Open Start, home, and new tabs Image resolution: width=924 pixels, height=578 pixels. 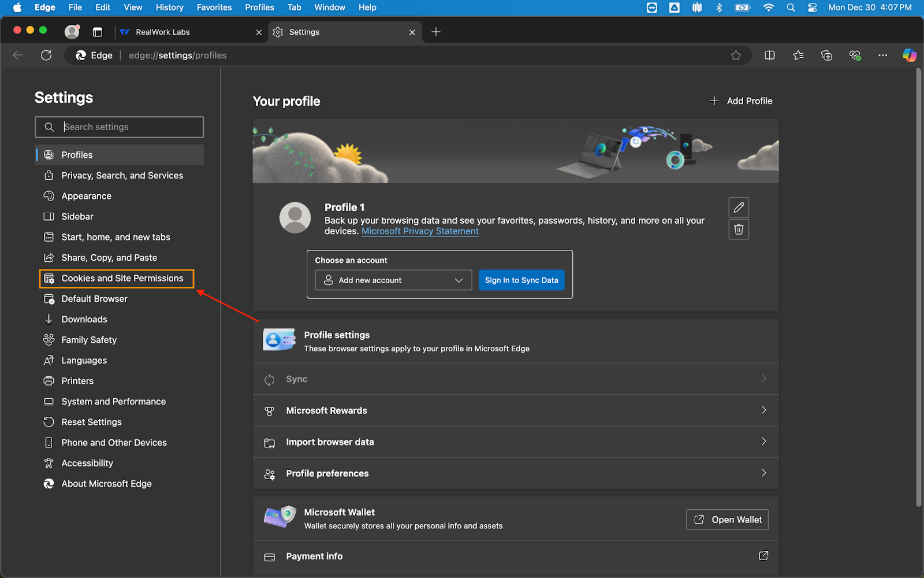[119, 237]
